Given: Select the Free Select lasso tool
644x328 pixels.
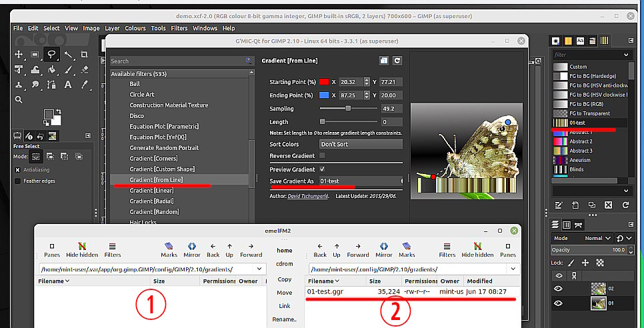Looking at the screenshot, I should coord(52,54).
